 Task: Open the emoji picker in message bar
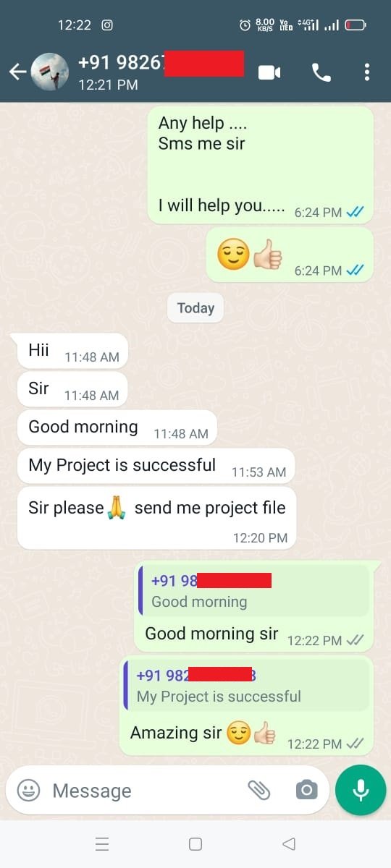28,790
